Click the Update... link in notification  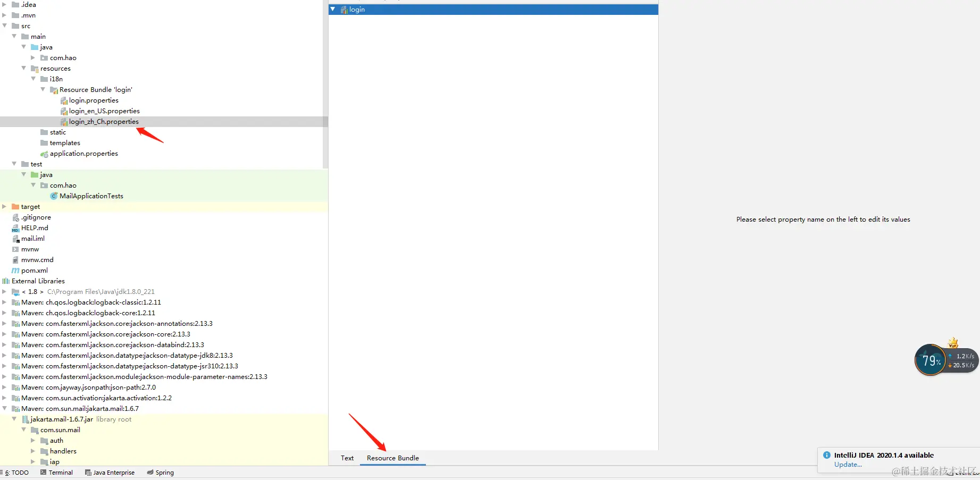tap(848, 465)
